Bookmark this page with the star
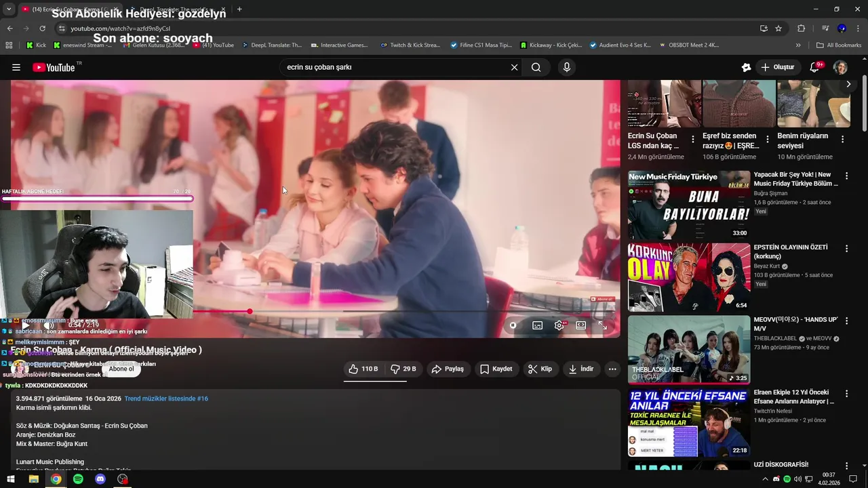868x488 pixels. click(x=778, y=28)
